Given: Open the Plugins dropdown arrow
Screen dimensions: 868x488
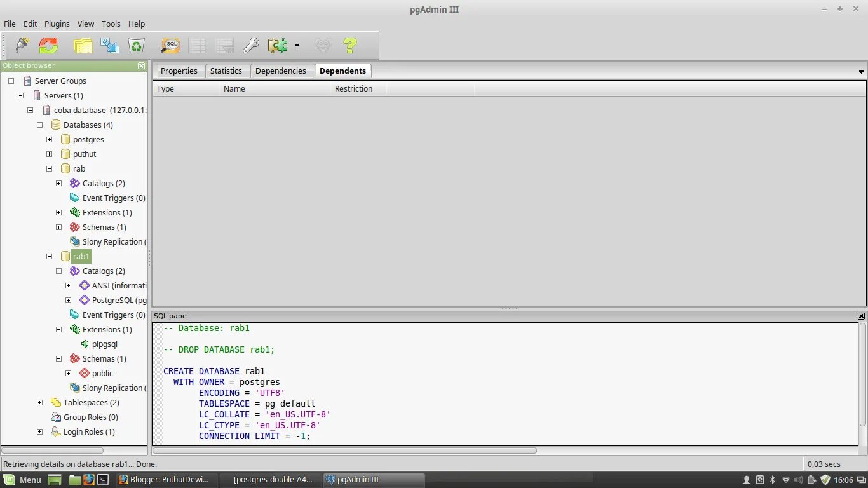Looking at the screenshot, I should [x=297, y=46].
